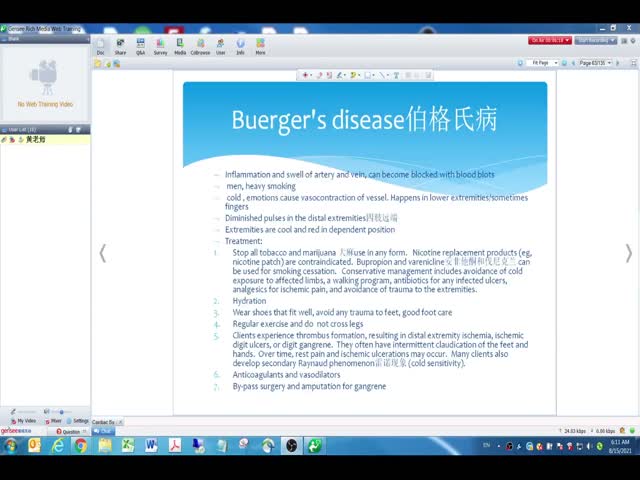Screen dimensions: 640x480
Task: Click the third small document toolbar icon
Action: click(x=117, y=64)
